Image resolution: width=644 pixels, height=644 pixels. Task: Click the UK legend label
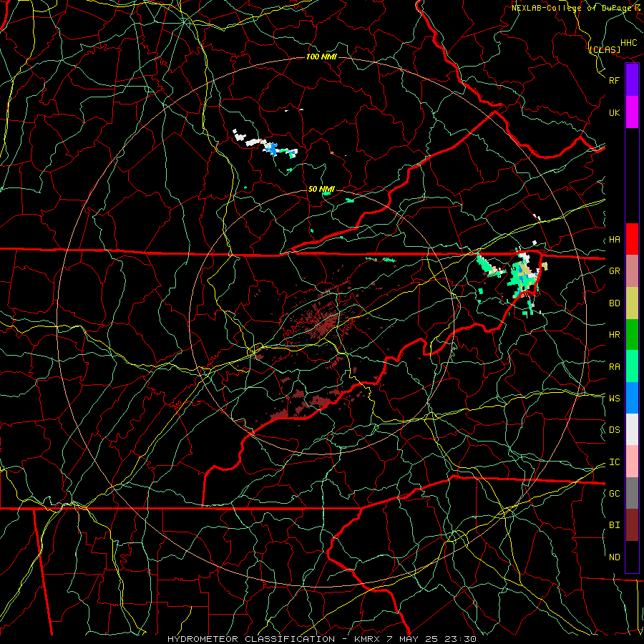(x=615, y=112)
